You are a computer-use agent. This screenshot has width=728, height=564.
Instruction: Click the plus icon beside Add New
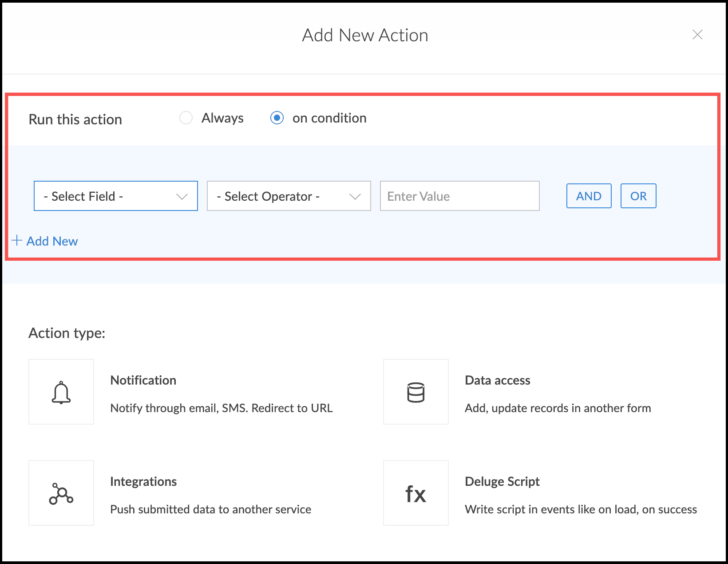17,241
